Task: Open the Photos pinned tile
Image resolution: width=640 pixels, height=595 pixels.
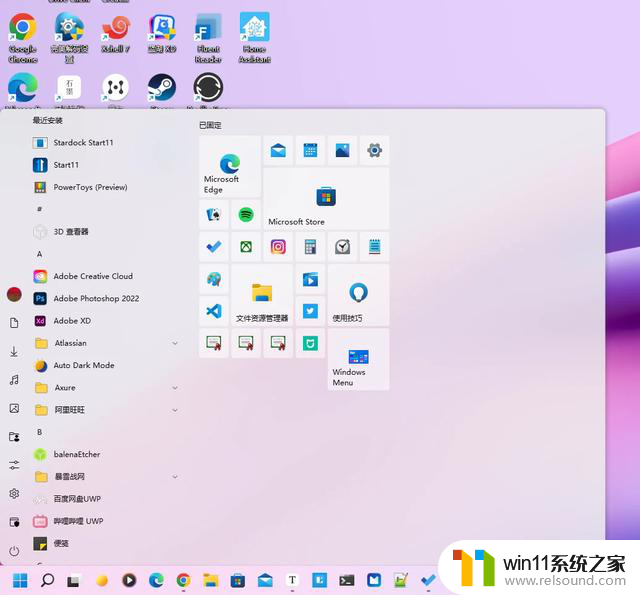Action: (x=342, y=151)
